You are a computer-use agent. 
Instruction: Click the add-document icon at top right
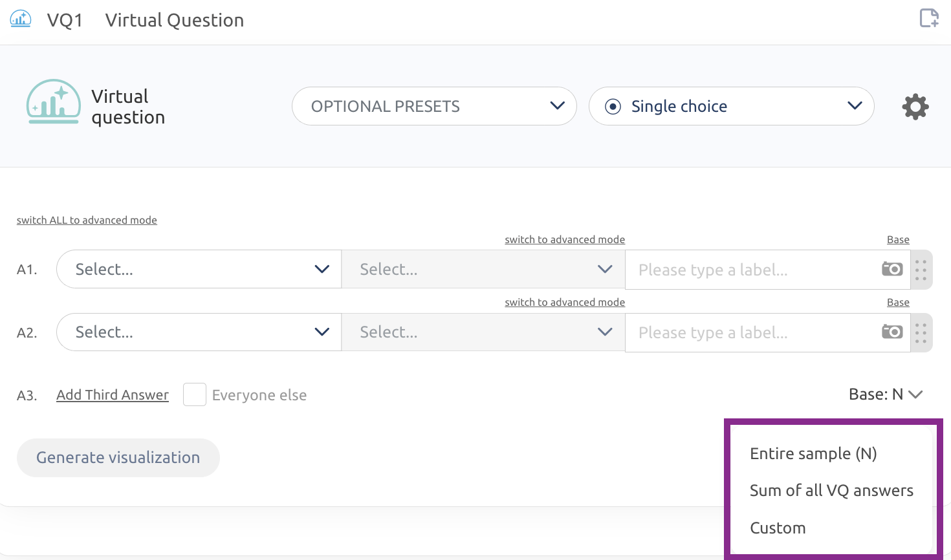pyautogui.click(x=929, y=18)
